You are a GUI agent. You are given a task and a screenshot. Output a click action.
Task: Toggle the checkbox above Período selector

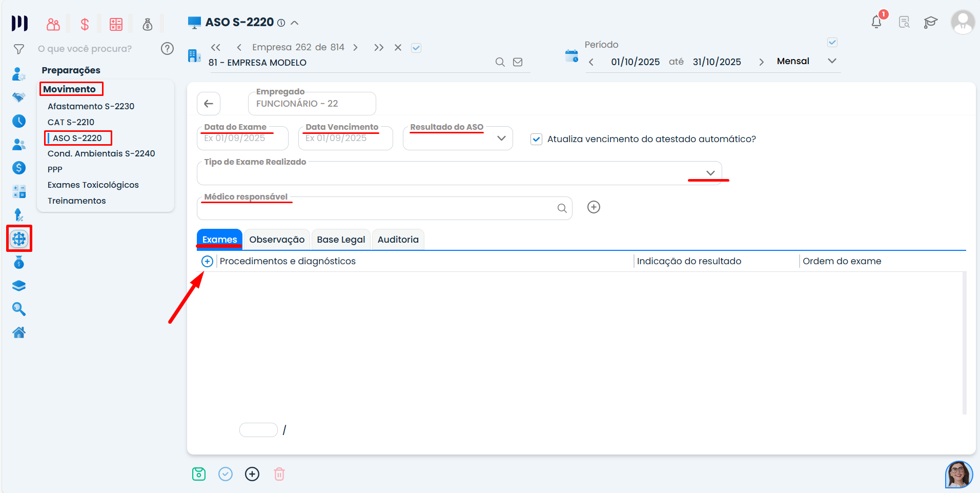tap(832, 43)
